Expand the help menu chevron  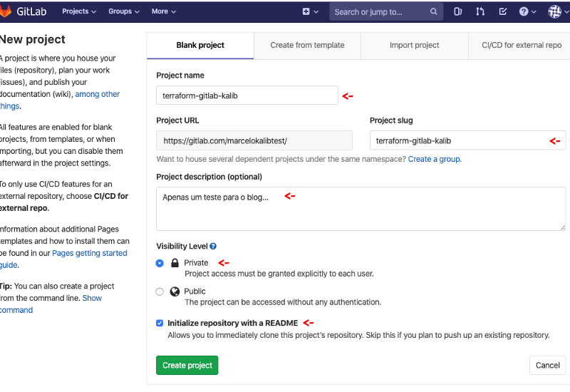[534, 11]
